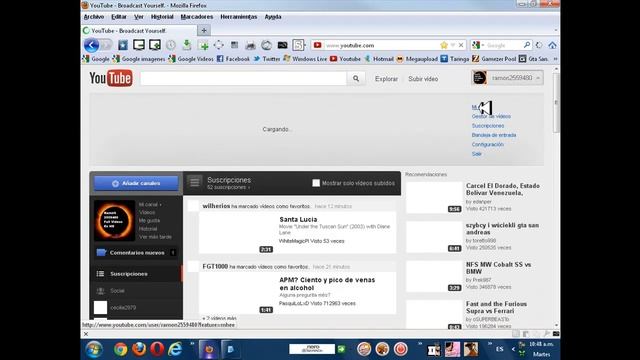Click Configuración in the account menu

(x=487, y=144)
